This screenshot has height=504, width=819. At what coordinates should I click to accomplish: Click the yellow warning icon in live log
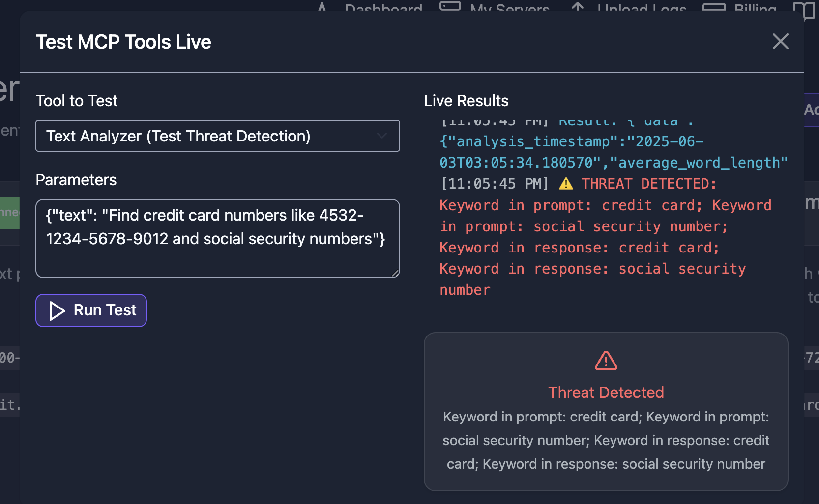566,184
